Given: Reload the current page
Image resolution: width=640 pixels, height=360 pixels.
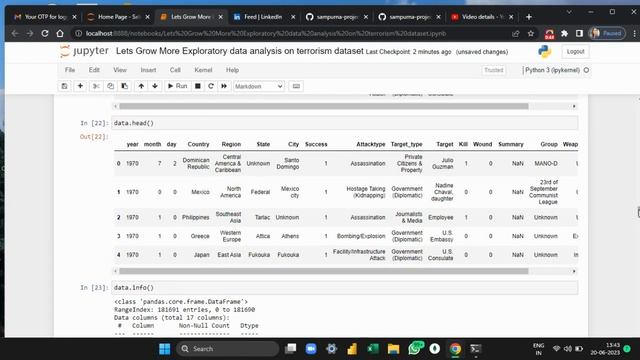Looking at the screenshot, I should tap(45, 33).
